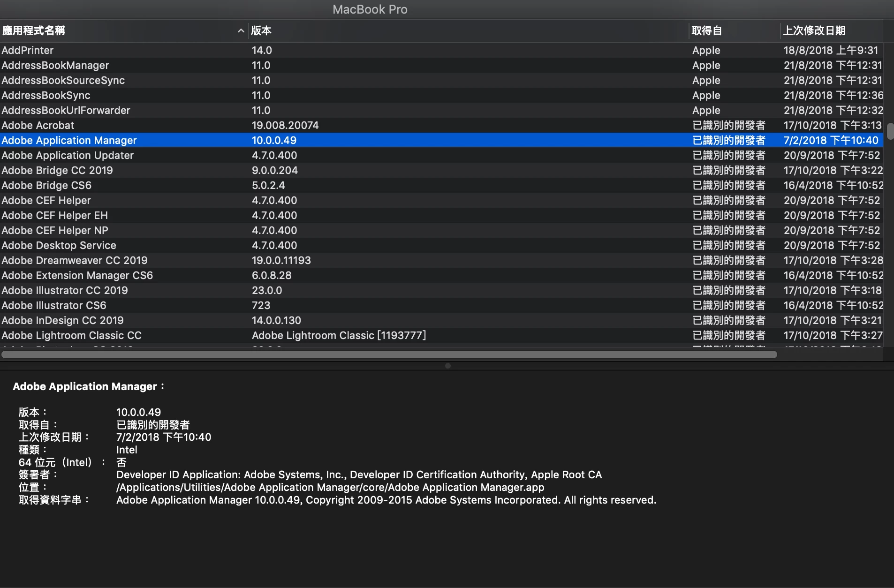
Task: Click version 19.008.20074 cell
Action: point(285,125)
